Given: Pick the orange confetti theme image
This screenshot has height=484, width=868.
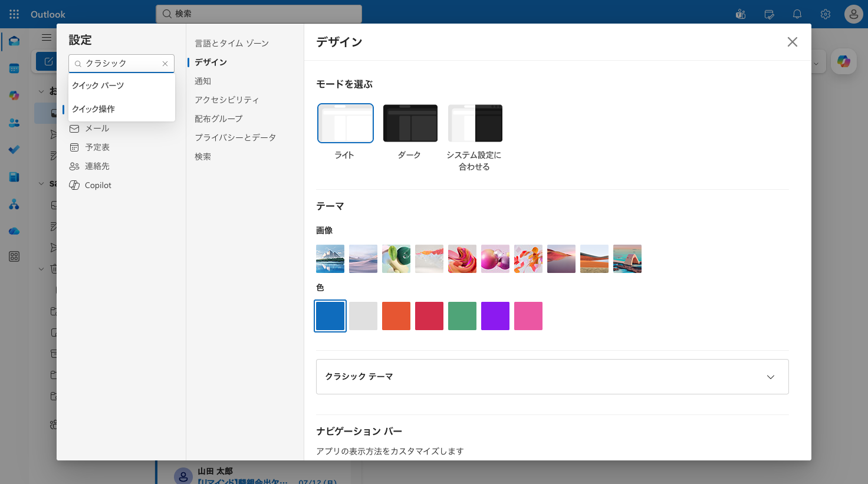Looking at the screenshot, I should pyautogui.click(x=528, y=259).
